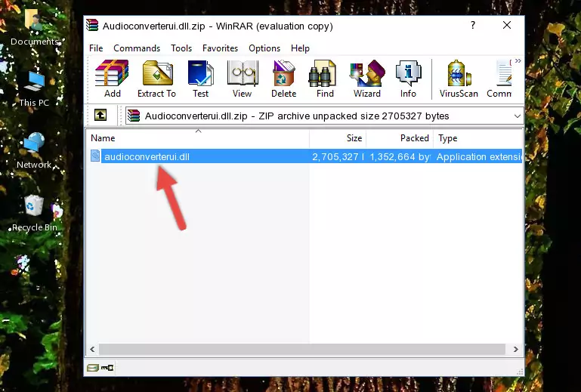Sort list by Name column

point(198,138)
